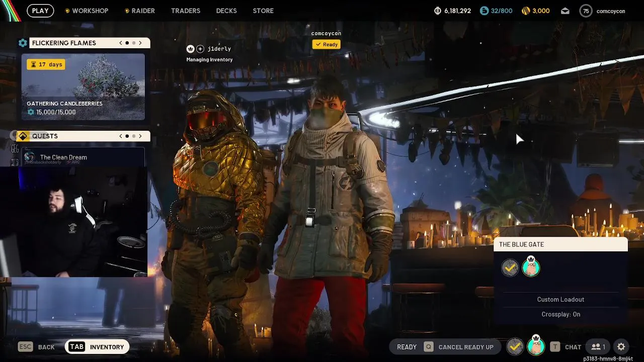The height and width of the screenshot is (362, 644).
Task: Click hamster avatar in bottom bar
Action: 536,345
